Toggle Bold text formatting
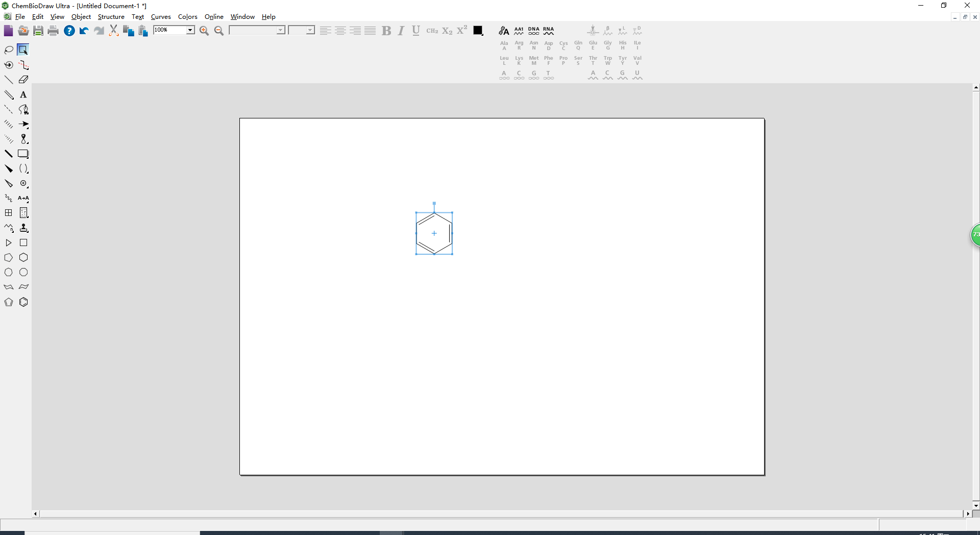The width and height of the screenshot is (980, 535). [x=386, y=31]
